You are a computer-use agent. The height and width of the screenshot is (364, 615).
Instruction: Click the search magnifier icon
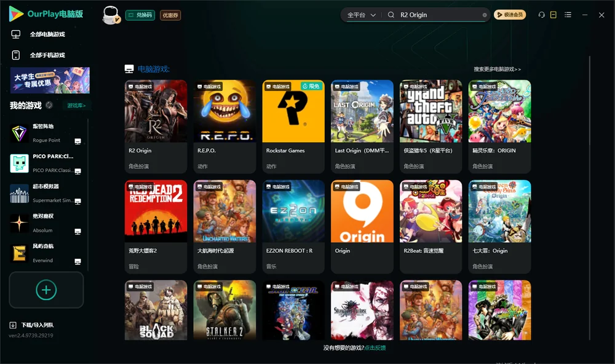[391, 15]
